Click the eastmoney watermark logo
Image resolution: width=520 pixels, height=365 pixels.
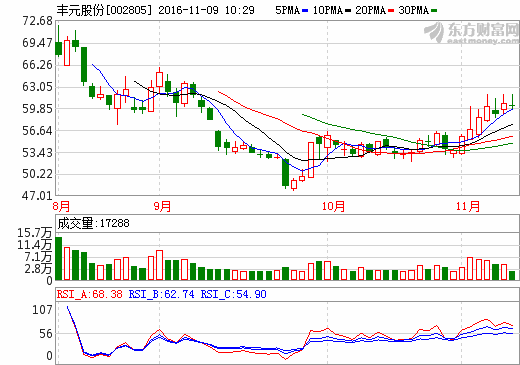click(471, 33)
